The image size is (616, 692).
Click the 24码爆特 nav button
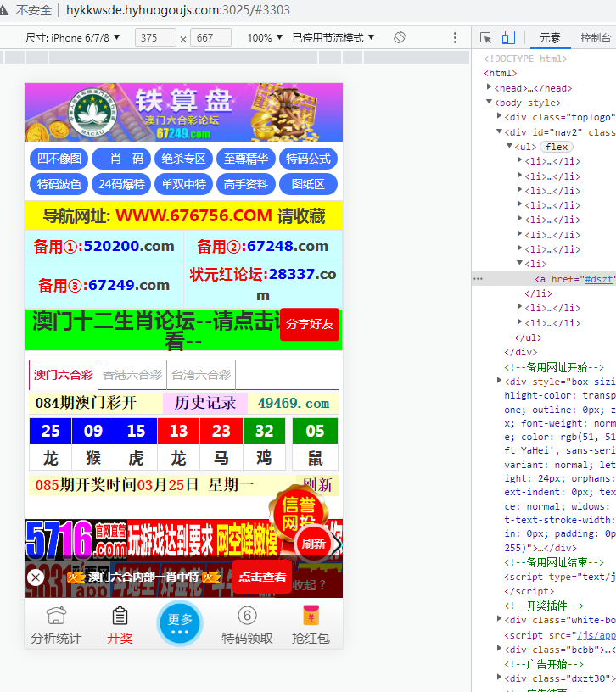pos(121,184)
